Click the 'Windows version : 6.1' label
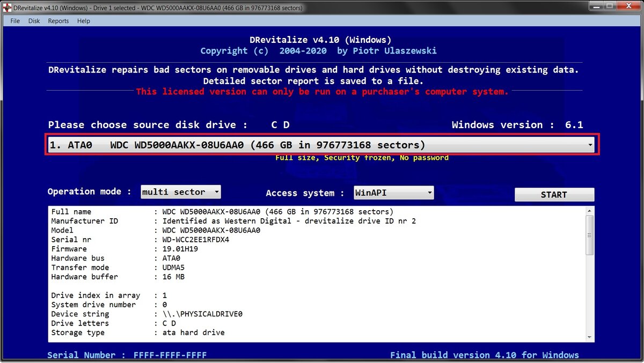The width and height of the screenshot is (644, 363). [x=517, y=125]
